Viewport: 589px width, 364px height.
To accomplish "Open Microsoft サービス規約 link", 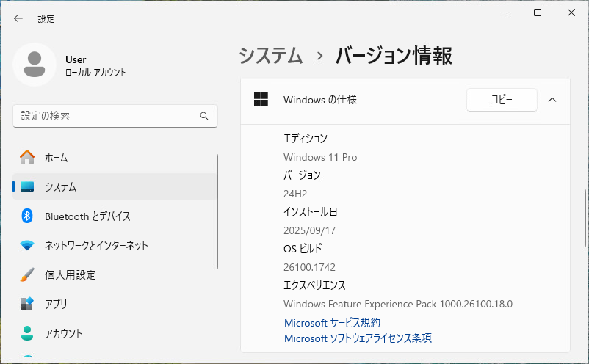I will pyautogui.click(x=333, y=323).
